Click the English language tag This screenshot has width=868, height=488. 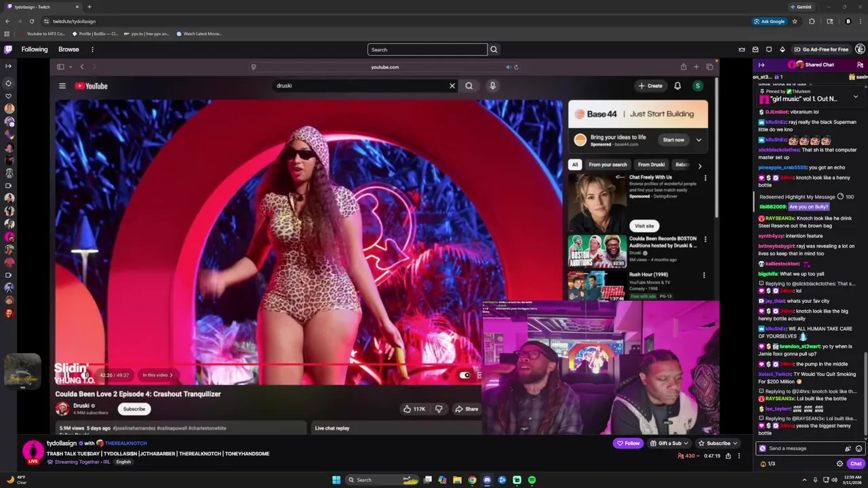123,462
